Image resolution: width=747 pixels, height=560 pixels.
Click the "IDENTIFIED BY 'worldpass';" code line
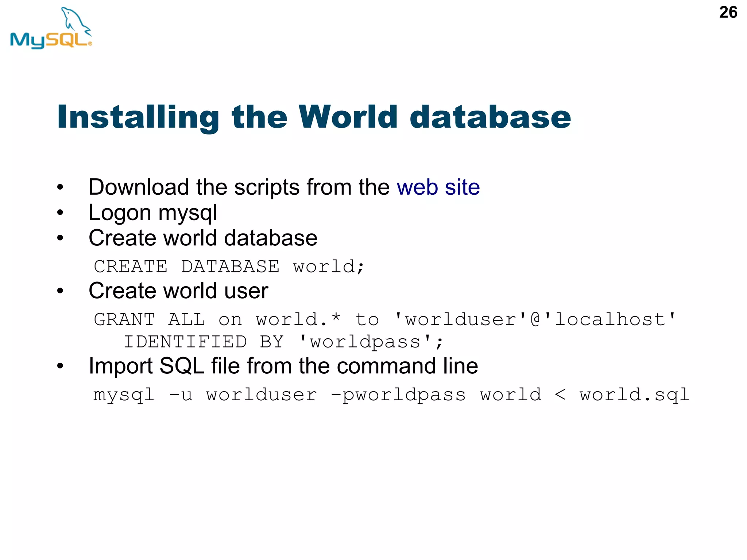coord(284,342)
